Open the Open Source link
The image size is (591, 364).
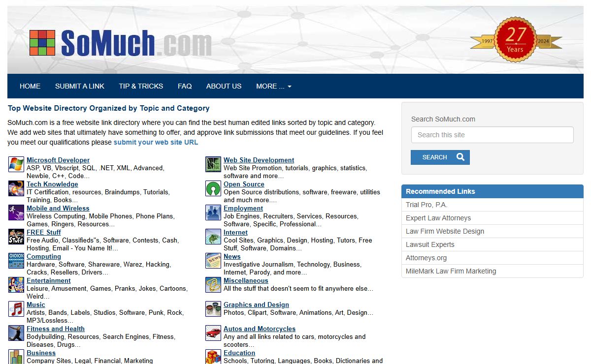244,184
